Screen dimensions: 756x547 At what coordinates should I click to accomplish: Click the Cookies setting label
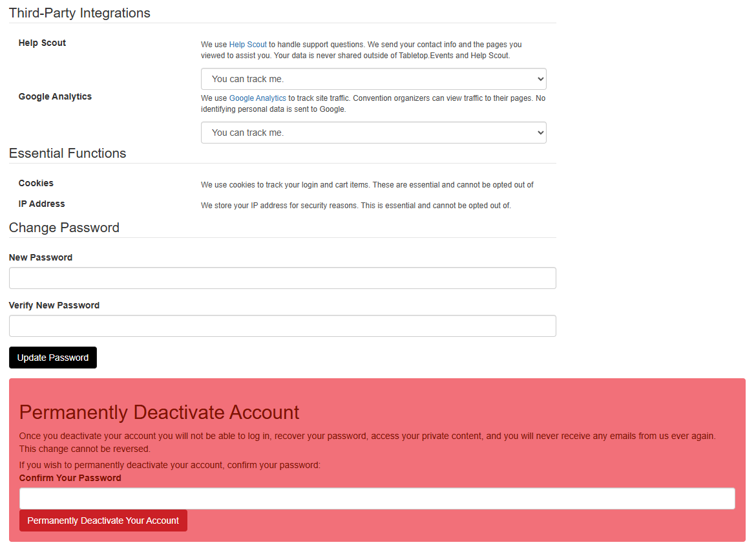click(36, 183)
